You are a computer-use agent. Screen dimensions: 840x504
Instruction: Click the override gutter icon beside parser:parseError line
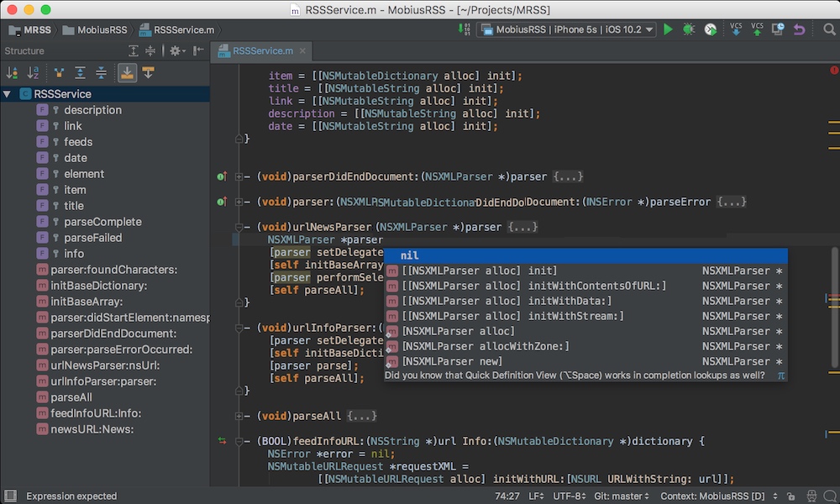pos(222,202)
